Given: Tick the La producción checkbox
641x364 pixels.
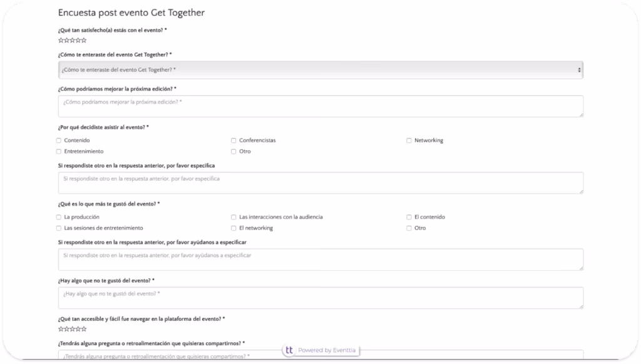Looking at the screenshot, I should click(x=59, y=218).
